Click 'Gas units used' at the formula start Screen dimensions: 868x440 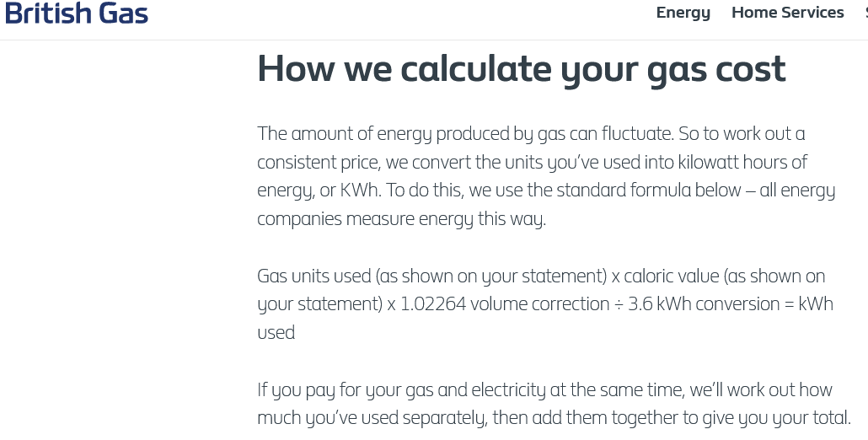313,276
